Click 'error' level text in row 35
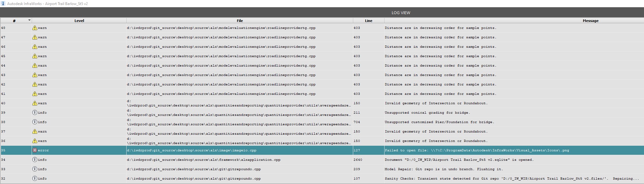 pos(43,150)
